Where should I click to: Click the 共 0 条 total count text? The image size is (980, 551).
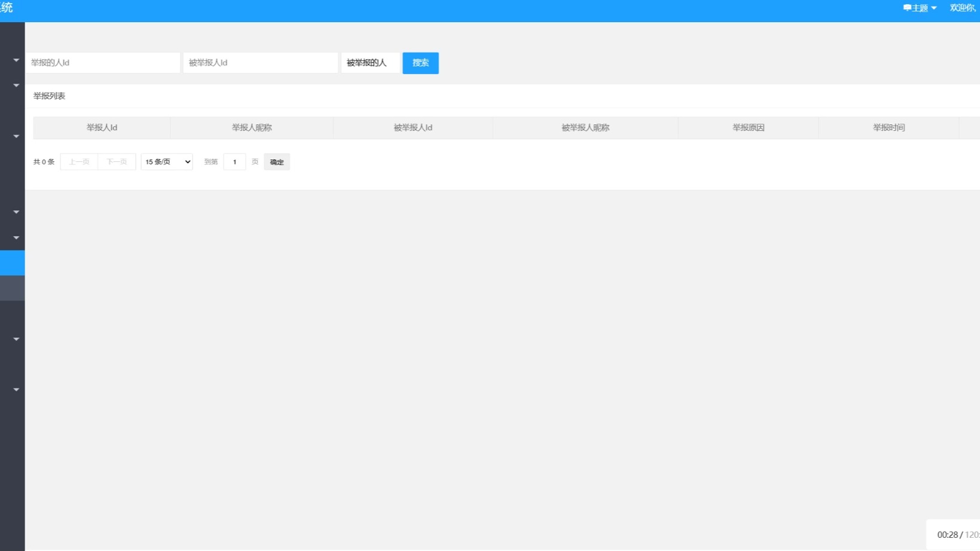pyautogui.click(x=44, y=161)
